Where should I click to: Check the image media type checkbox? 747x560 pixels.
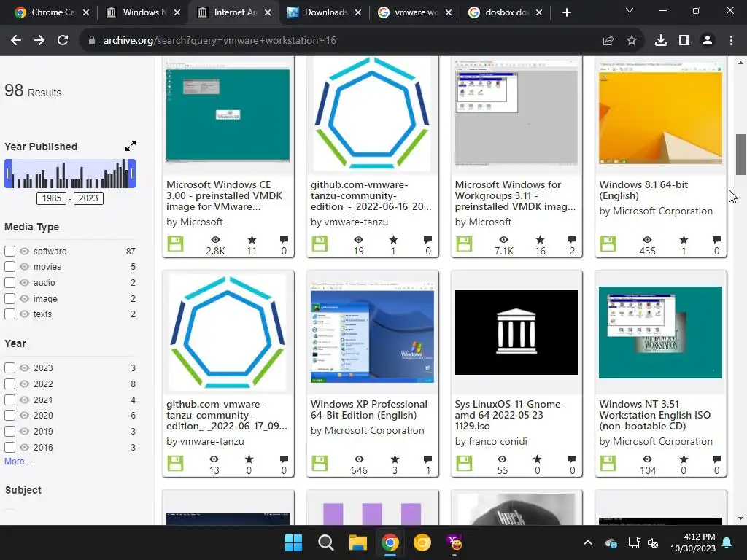9,298
